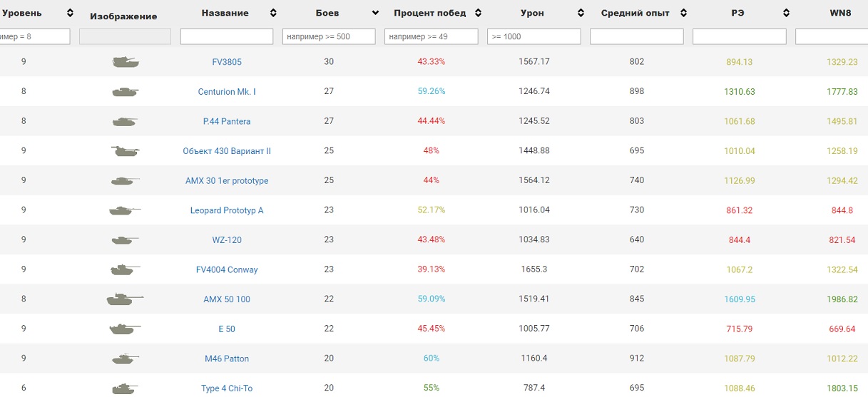This screenshot has height=397, width=868.
Task: Focus the Уровень filter input field
Action: [x=35, y=36]
